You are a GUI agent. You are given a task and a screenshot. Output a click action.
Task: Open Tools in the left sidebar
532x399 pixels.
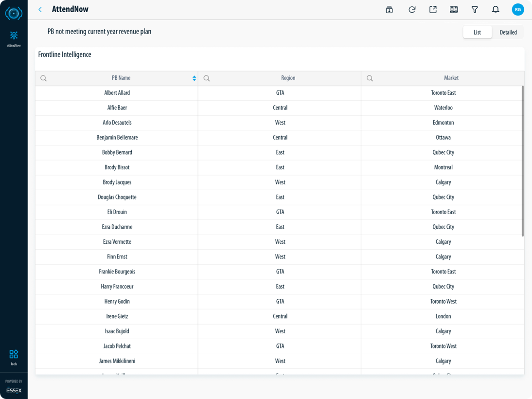tap(14, 357)
